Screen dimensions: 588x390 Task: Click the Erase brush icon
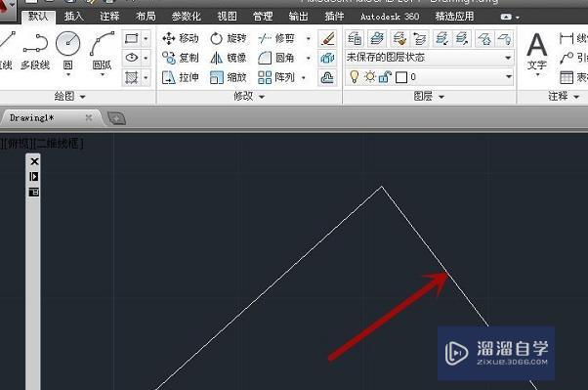point(327,38)
